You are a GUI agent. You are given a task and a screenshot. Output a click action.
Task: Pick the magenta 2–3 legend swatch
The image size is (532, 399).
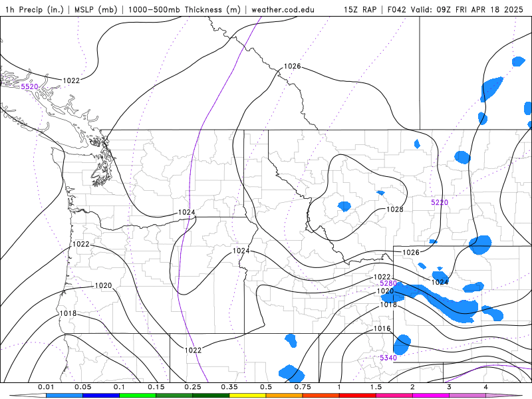[x=431, y=396]
